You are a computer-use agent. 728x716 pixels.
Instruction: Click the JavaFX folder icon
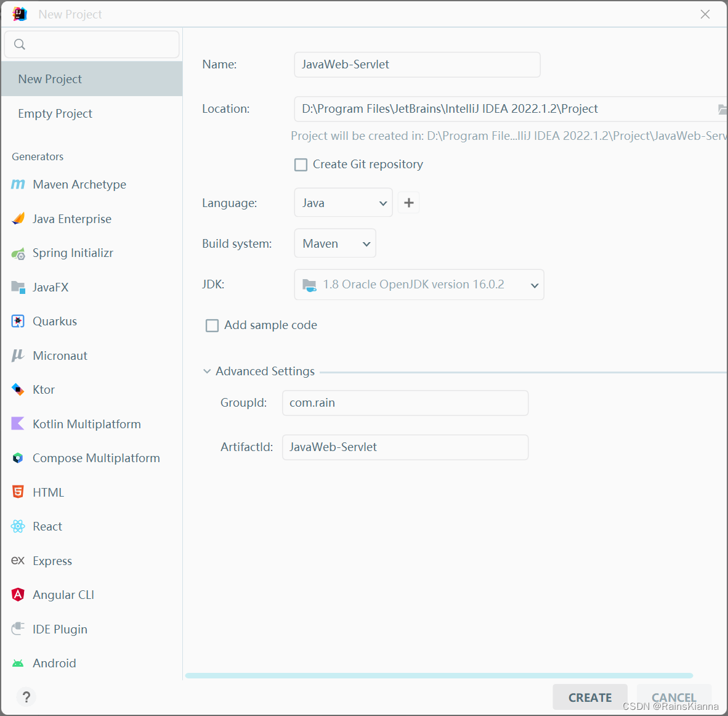(x=18, y=287)
